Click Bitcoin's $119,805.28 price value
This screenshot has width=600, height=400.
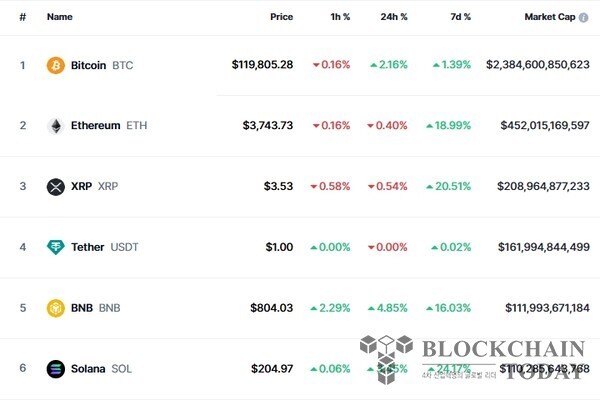pyautogui.click(x=262, y=65)
